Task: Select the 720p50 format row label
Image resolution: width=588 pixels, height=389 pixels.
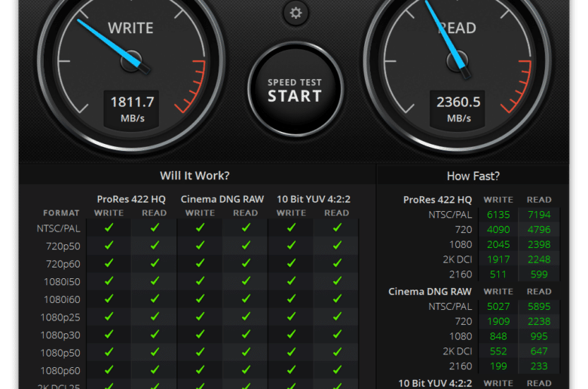Action: click(63, 246)
